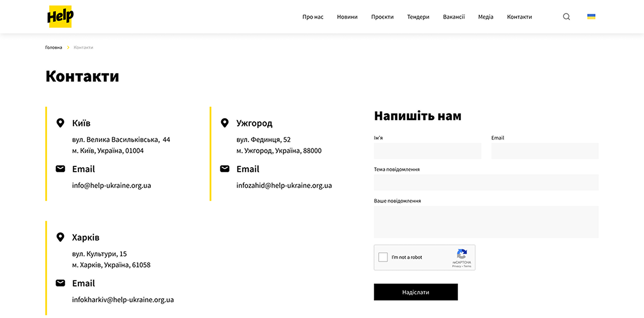Click the Help logo in header

[60, 17]
